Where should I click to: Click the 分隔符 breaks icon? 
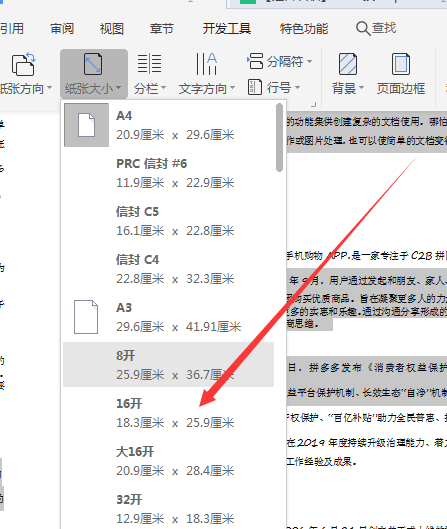[x=255, y=61]
